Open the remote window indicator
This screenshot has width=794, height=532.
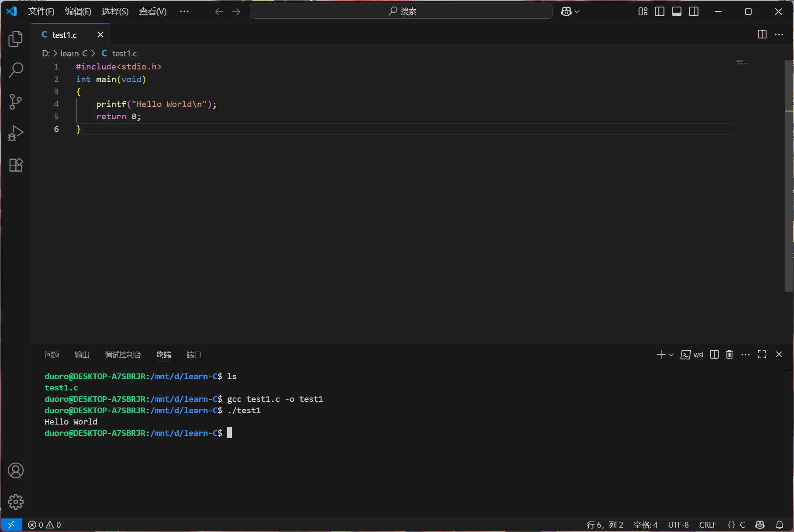point(11,525)
